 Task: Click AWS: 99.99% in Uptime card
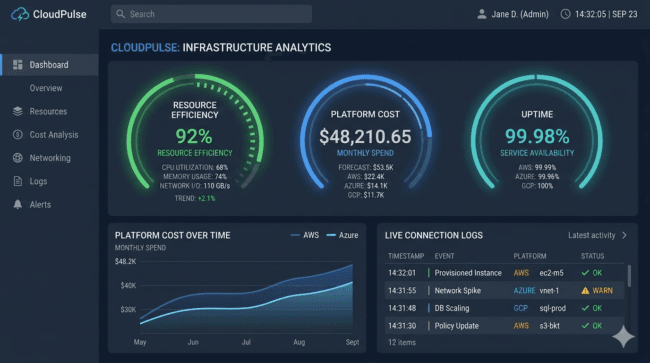pyautogui.click(x=537, y=167)
